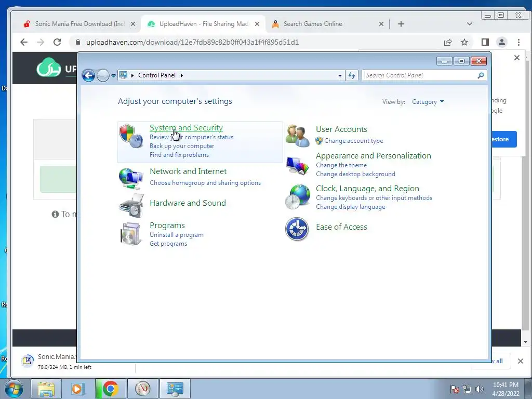
Task: Open Network and Internet category
Action: tap(188, 171)
